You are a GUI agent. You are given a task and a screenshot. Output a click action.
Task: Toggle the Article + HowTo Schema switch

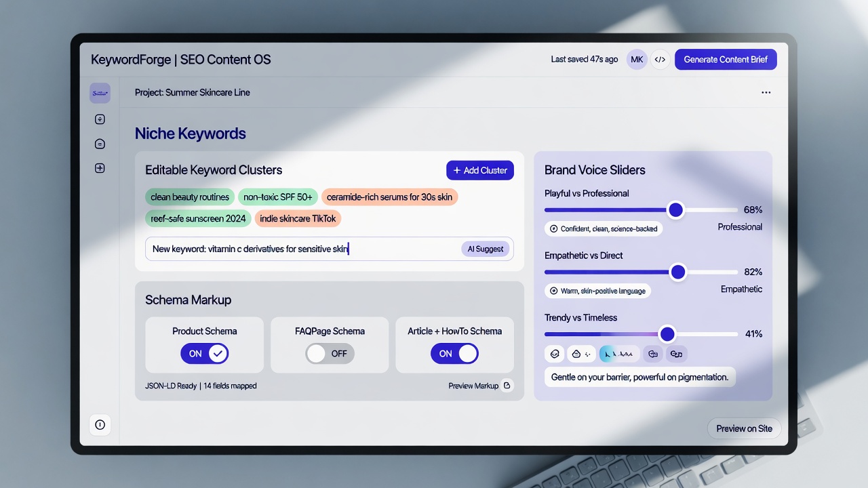(x=454, y=353)
